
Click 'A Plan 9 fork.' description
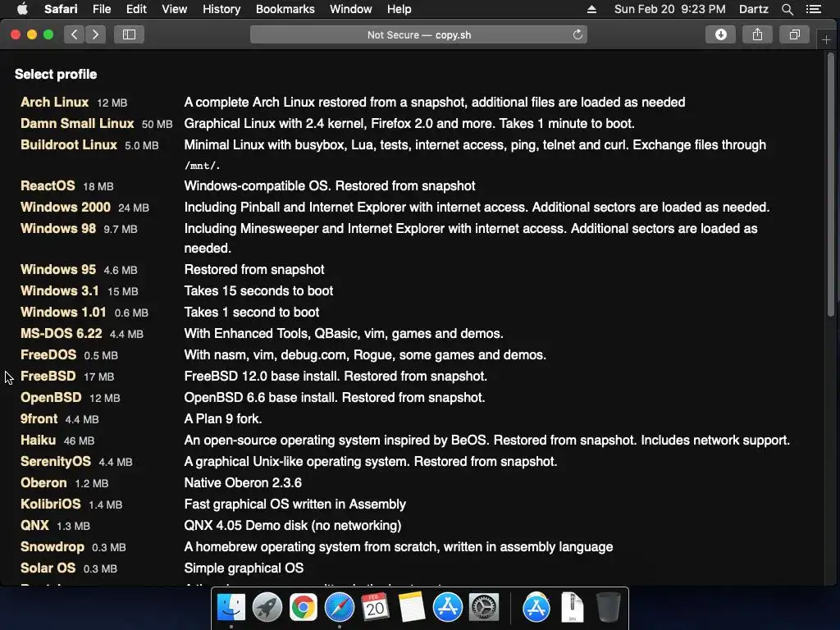tap(223, 419)
